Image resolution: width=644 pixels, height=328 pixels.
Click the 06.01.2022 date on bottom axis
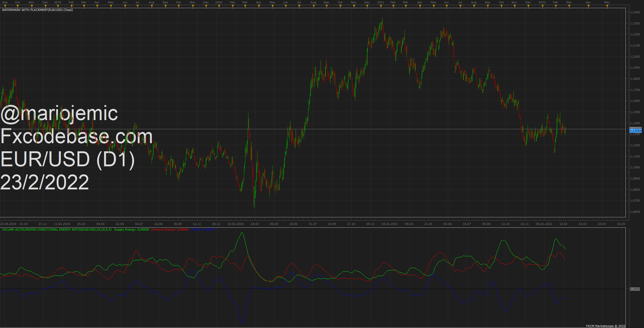[544, 224]
